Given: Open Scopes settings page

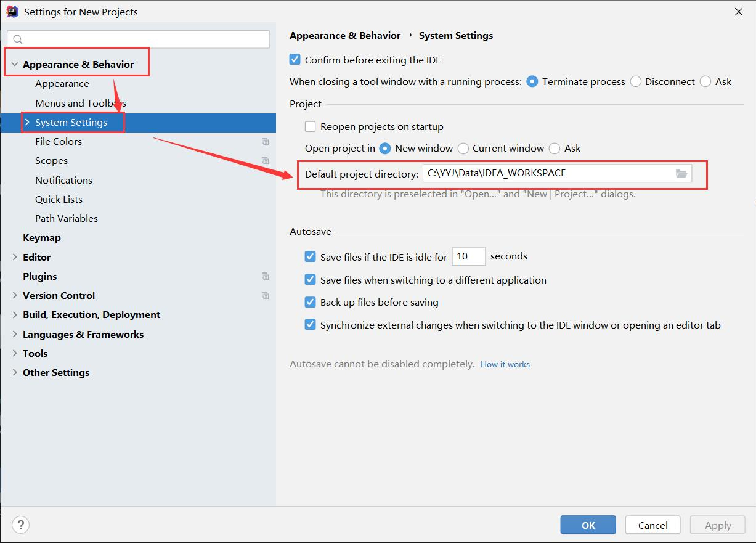Looking at the screenshot, I should pos(51,160).
